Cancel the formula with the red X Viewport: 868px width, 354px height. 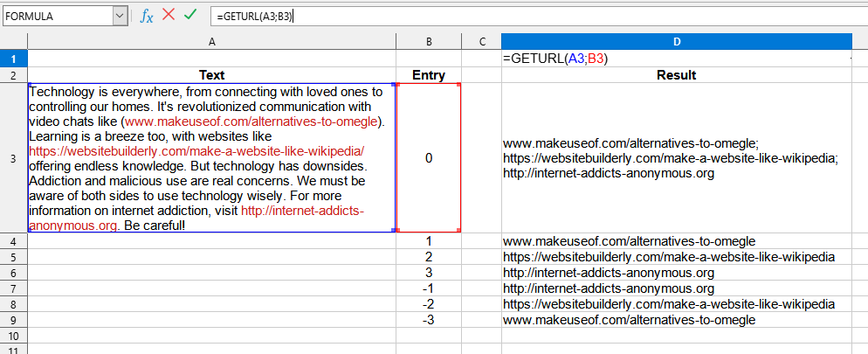169,16
